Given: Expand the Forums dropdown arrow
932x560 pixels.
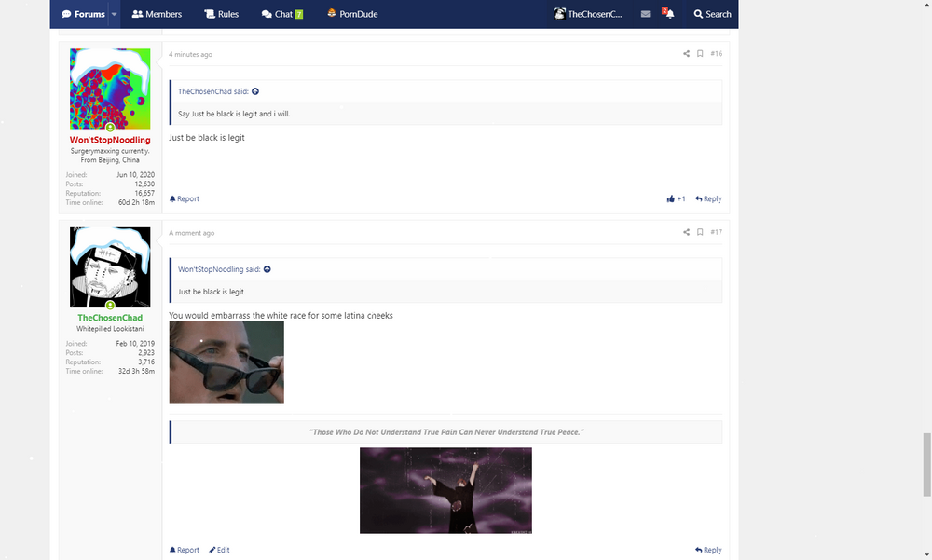Looking at the screenshot, I should pos(114,14).
